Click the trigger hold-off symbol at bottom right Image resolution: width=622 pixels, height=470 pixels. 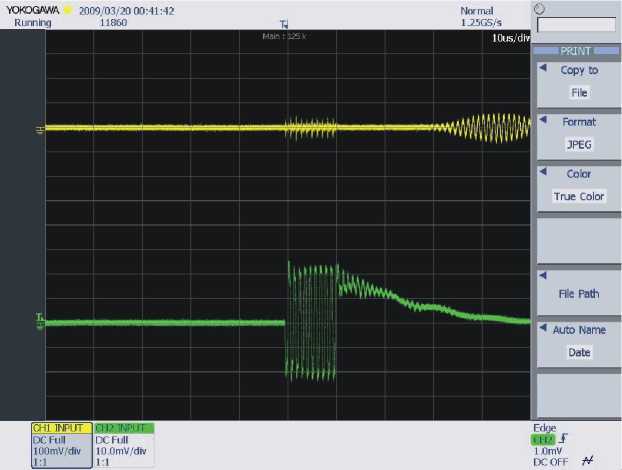(x=587, y=459)
